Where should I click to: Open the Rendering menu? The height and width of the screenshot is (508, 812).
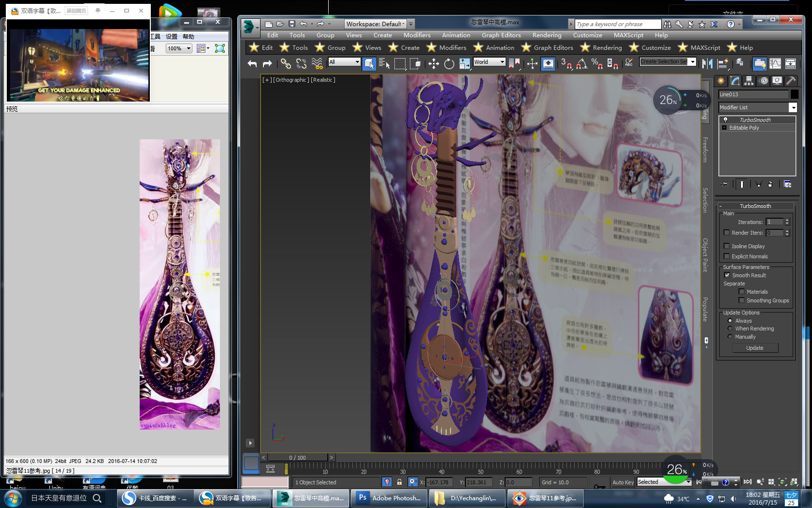547,35
